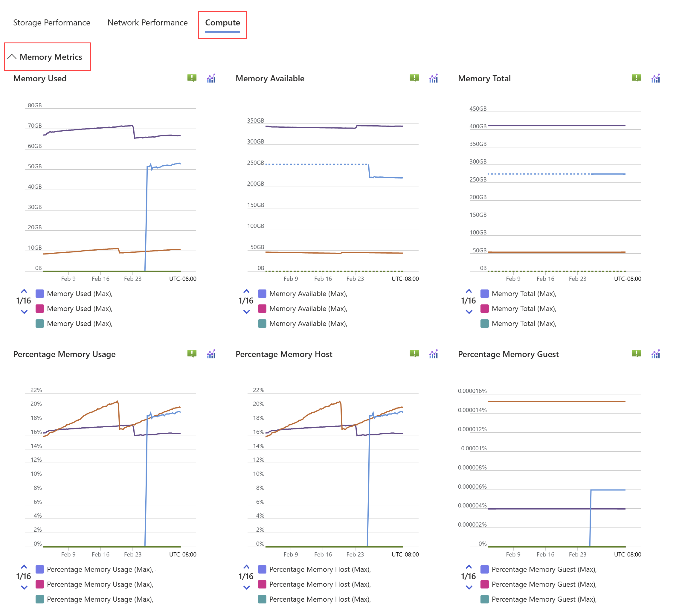Image resolution: width=679 pixels, height=616 pixels.
Task: Click the alert icon on Memory Available chart
Action: (x=414, y=78)
